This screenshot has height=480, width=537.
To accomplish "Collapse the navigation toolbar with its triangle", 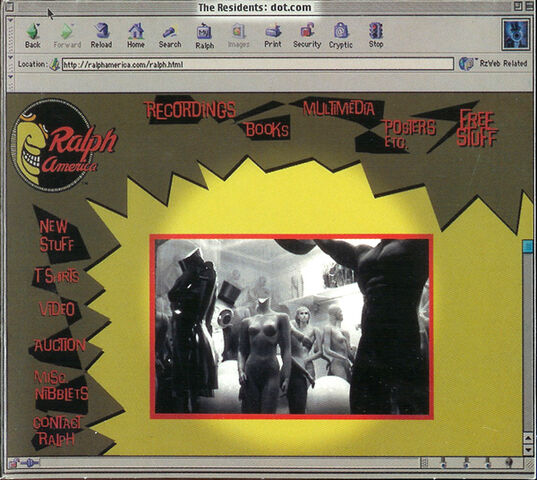I will pos(11,21).
